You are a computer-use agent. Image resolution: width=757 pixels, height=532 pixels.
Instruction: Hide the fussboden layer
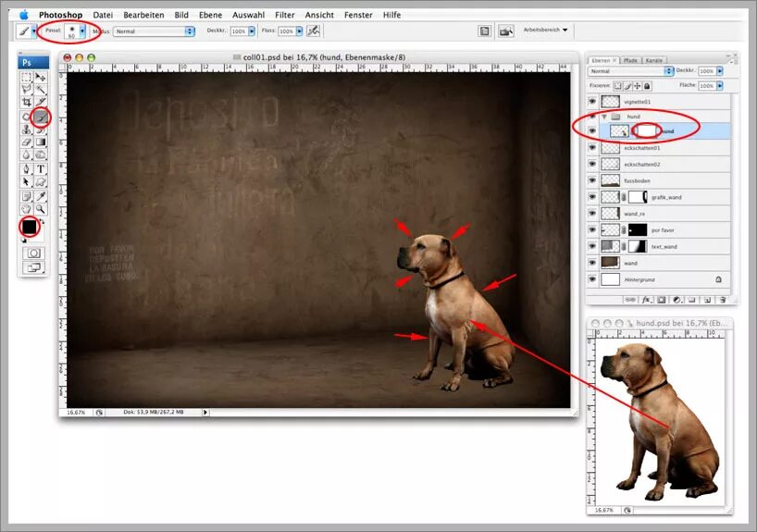coord(592,180)
